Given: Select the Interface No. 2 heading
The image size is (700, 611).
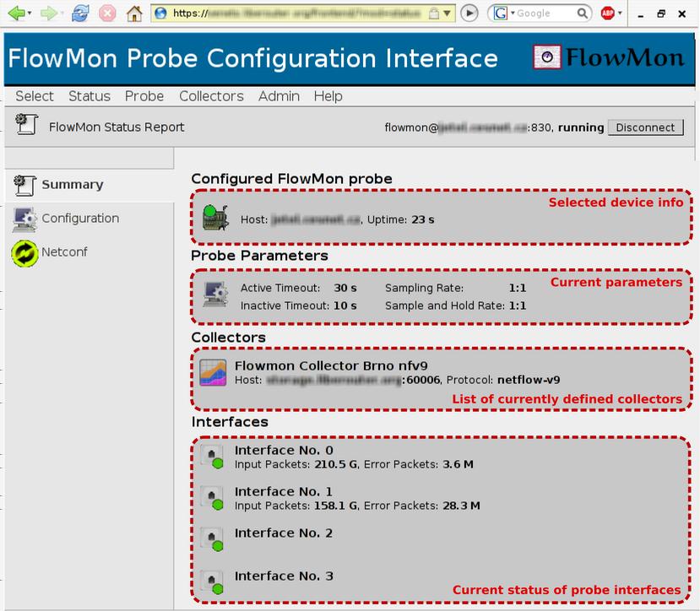Looking at the screenshot, I should [x=284, y=533].
